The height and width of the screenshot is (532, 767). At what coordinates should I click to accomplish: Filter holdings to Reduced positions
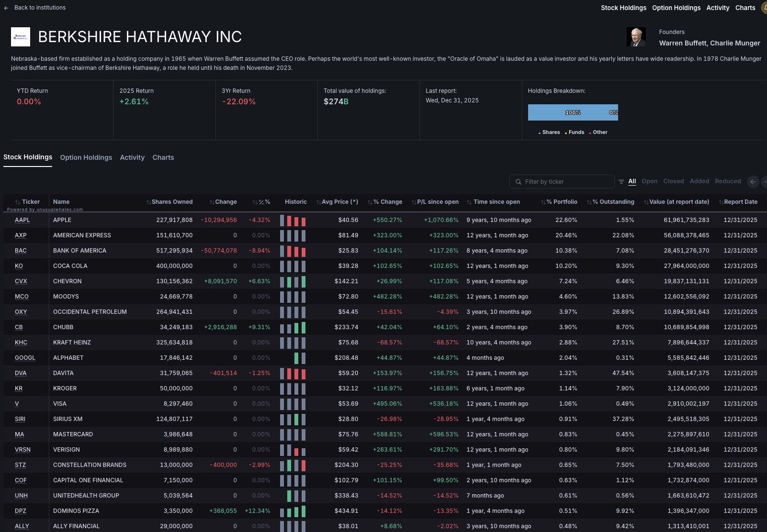point(728,181)
